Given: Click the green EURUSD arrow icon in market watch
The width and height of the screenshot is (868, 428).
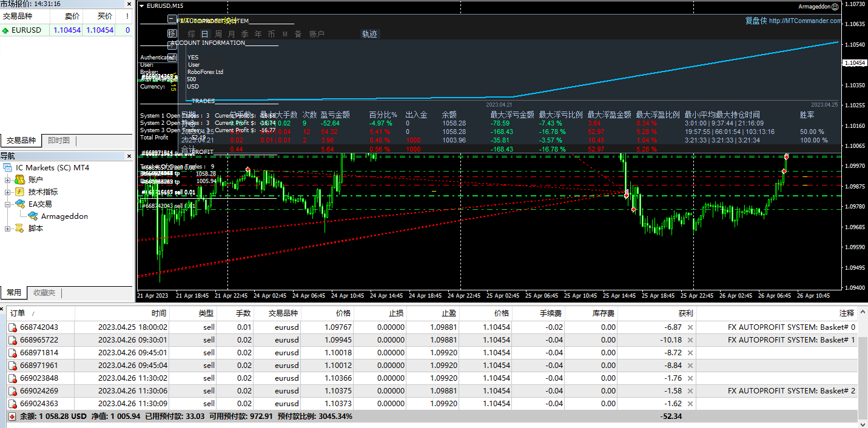Looking at the screenshot, I should point(5,30).
